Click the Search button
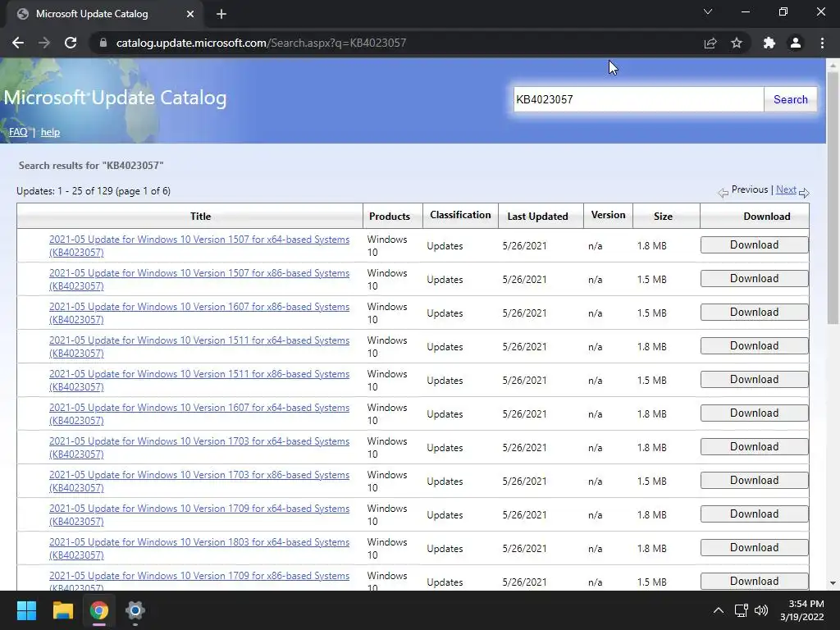 (790, 99)
